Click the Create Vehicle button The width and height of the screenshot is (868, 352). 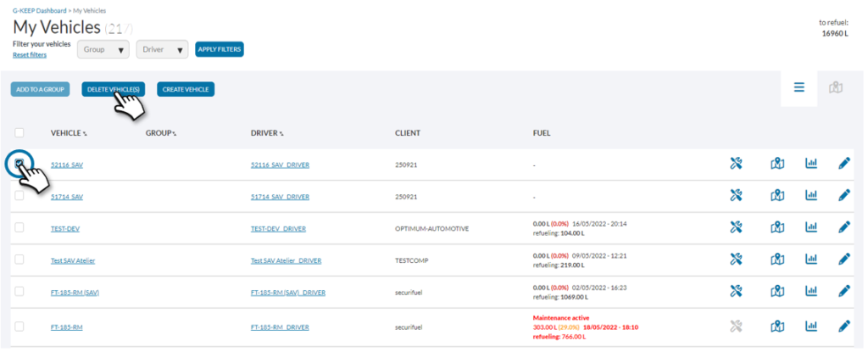(x=186, y=89)
